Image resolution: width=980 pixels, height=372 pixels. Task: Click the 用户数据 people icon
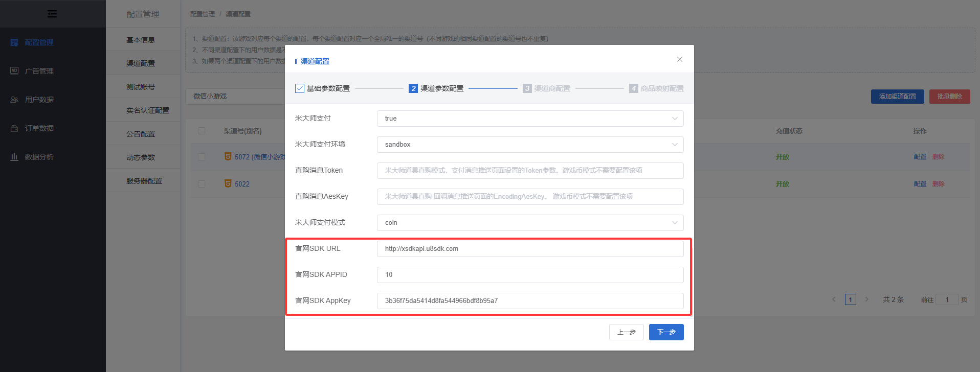click(14, 100)
